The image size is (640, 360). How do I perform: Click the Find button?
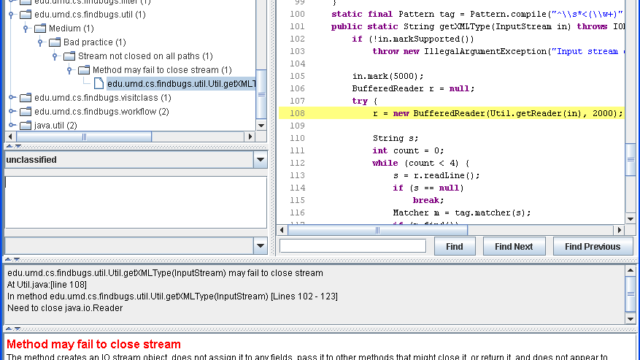point(454,247)
